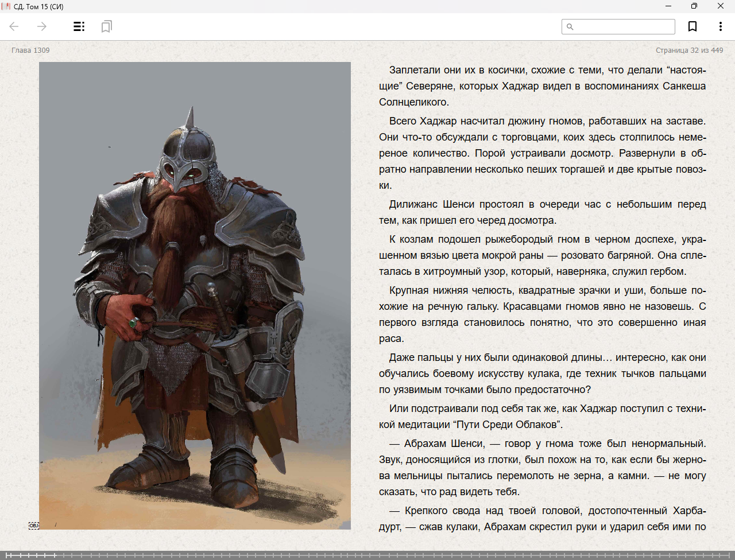This screenshot has width=735, height=560.
Task: Focus the search text field
Action: tap(624, 27)
